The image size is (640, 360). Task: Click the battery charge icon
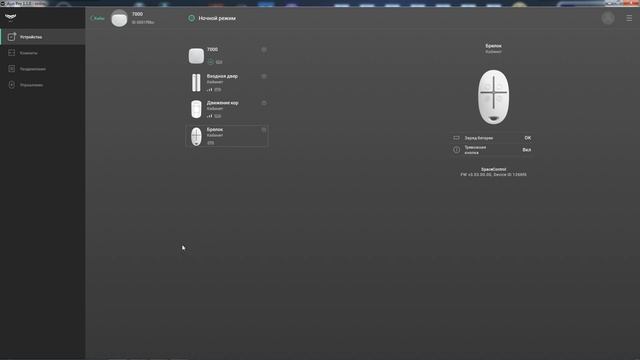456,138
